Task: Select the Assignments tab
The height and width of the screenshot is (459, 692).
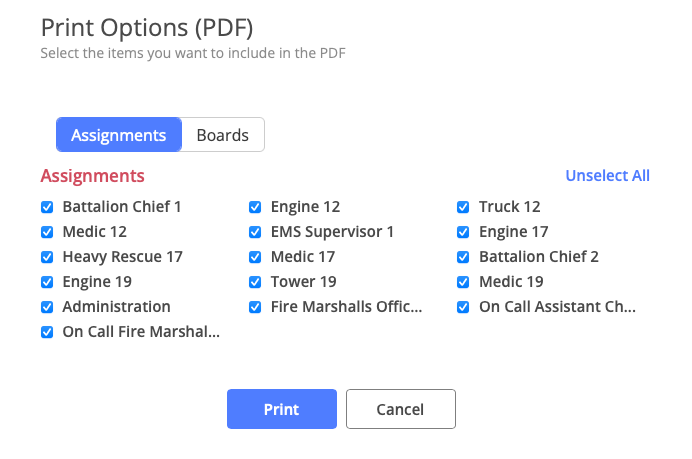Action: [118, 135]
